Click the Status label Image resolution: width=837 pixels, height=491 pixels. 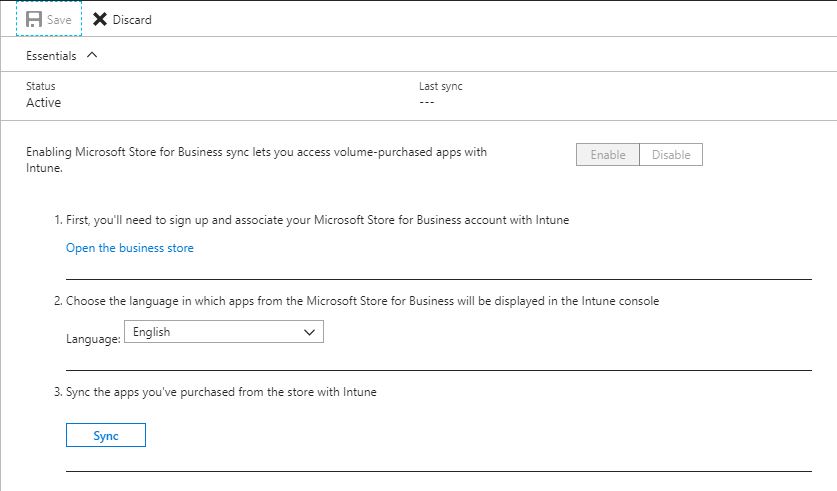click(41, 86)
